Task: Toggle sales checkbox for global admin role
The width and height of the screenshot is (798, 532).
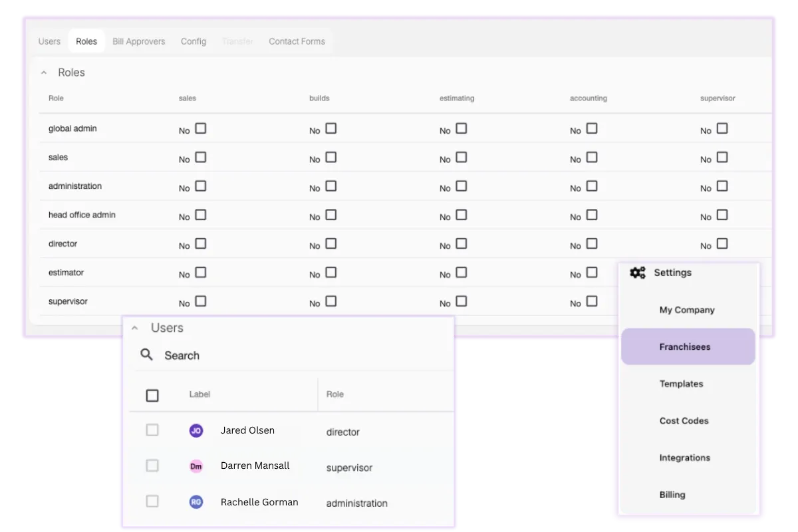Action: pos(201,128)
